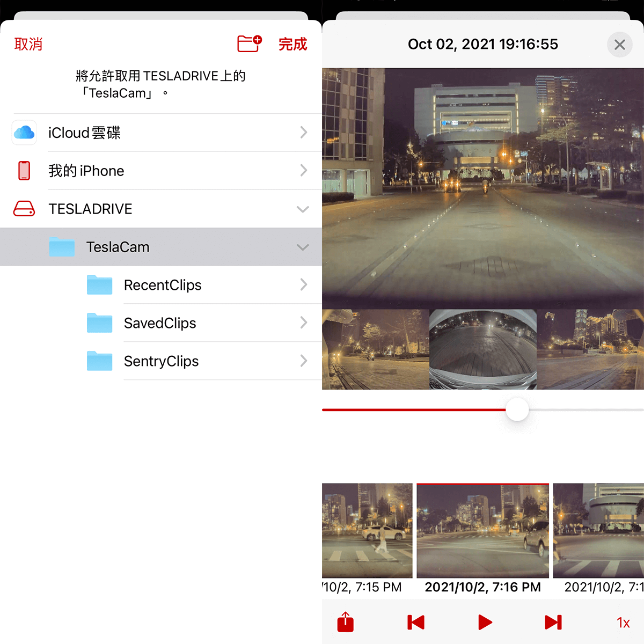644x644 pixels.
Task: Expand 我的 iPhone with its chevron
Action: click(304, 171)
